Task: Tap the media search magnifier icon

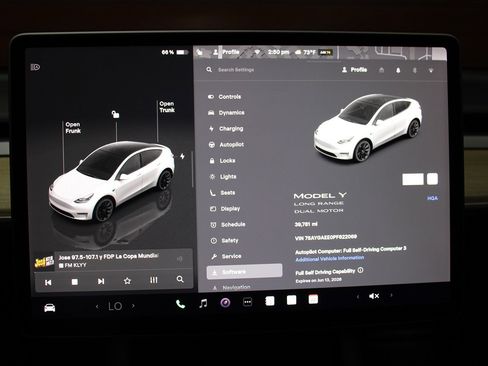Action: [180, 279]
